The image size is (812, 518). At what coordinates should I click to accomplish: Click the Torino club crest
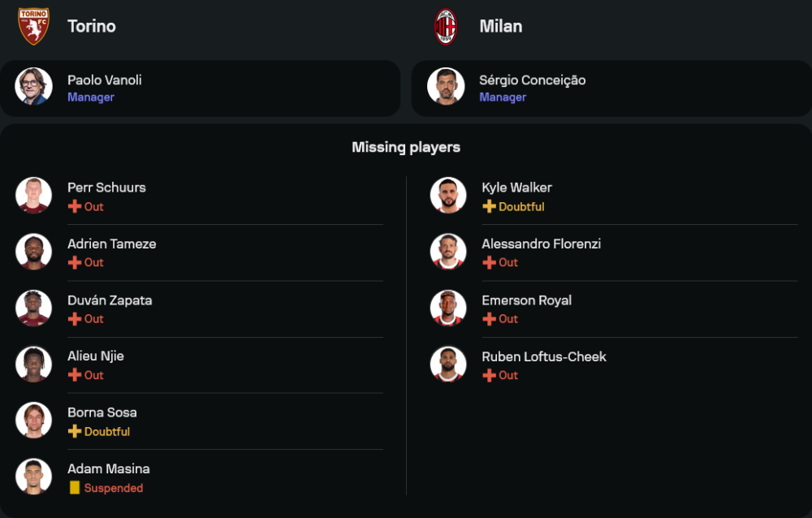pyautogui.click(x=34, y=26)
